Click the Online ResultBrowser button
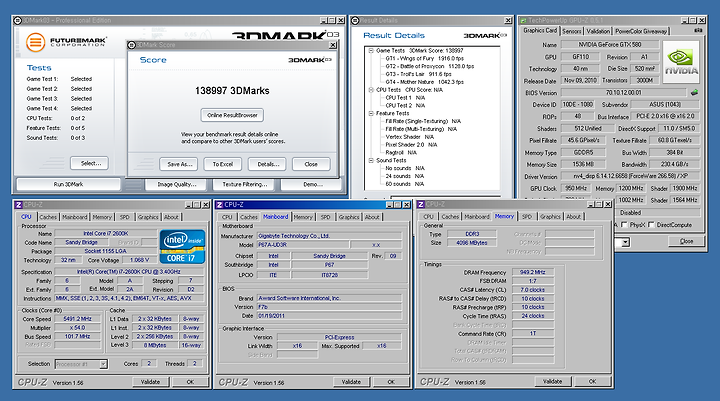Screen dimensions: 720x401 click(x=232, y=115)
